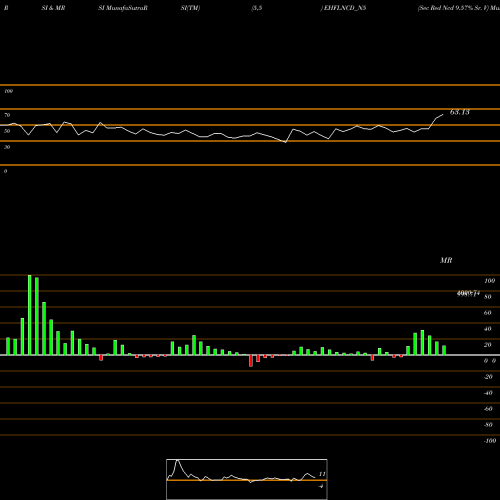Viewport: 500px width, 500px height.
Task: Click the end point of the RSI line
Action: pos(443,115)
